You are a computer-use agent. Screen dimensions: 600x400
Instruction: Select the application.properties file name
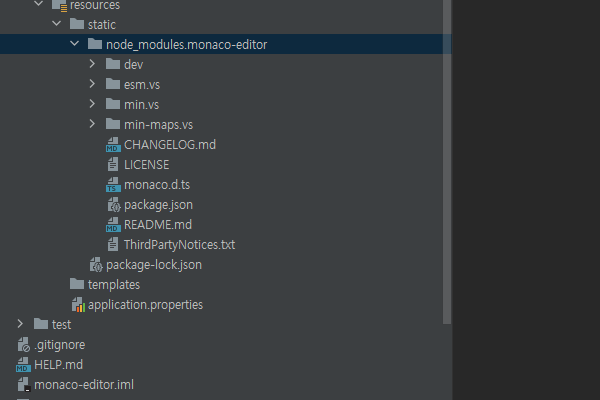point(145,305)
